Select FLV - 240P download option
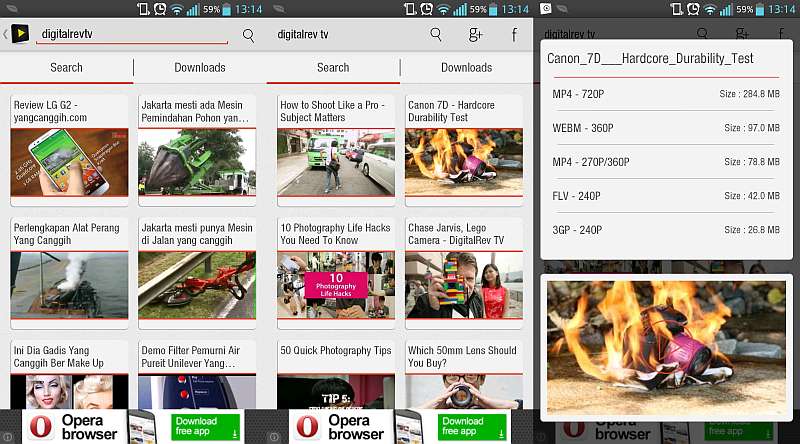 click(666, 196)
